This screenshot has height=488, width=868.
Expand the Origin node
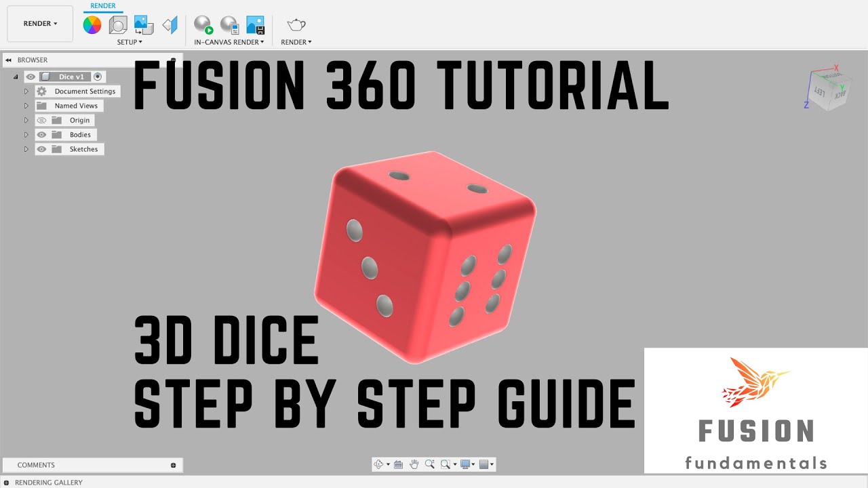(x=26, y=121)
